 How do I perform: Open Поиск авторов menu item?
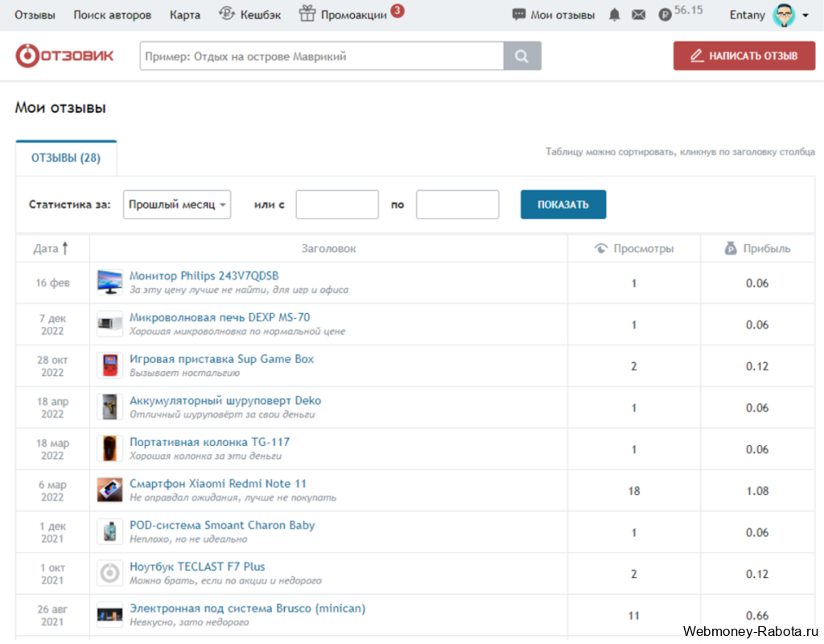click(113, 14)
